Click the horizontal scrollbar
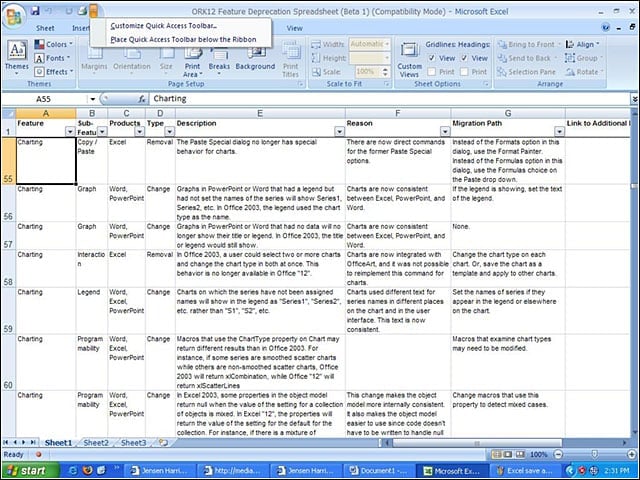 pyautogui.click(x=478, y=443)
